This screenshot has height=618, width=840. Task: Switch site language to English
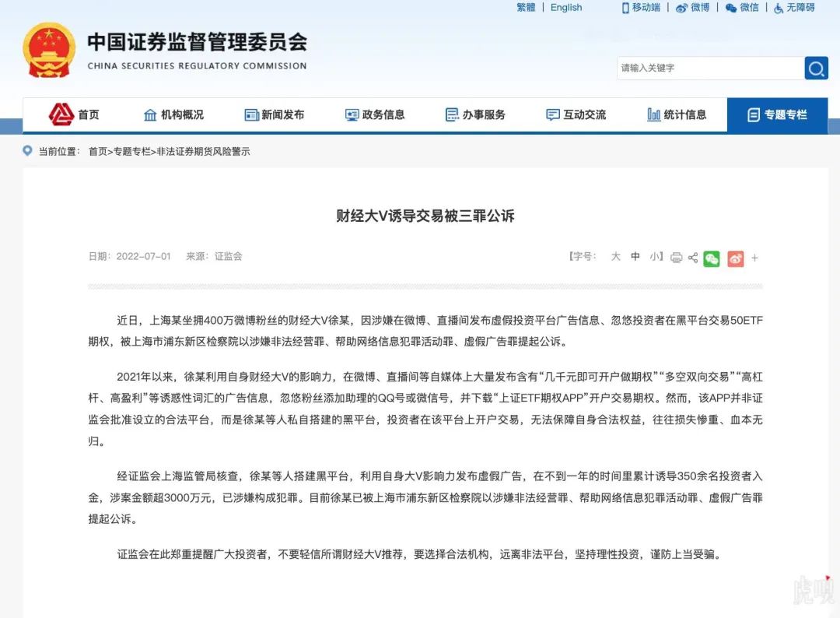pos(566,8)
